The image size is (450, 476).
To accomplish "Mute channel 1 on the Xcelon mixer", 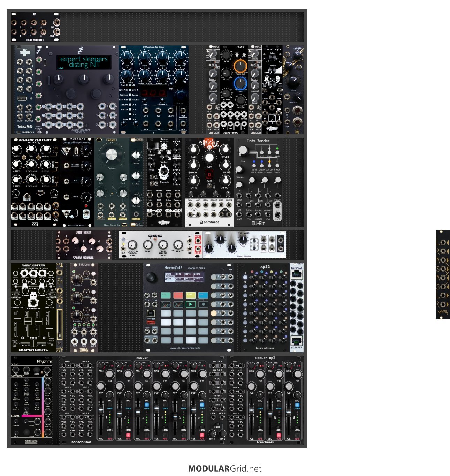I will tap(109, 435).
